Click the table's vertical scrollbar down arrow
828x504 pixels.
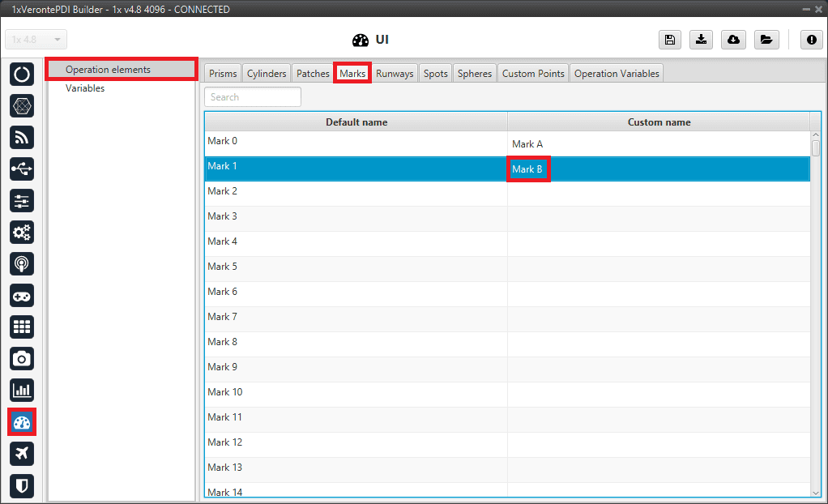(x=816, y=492)
